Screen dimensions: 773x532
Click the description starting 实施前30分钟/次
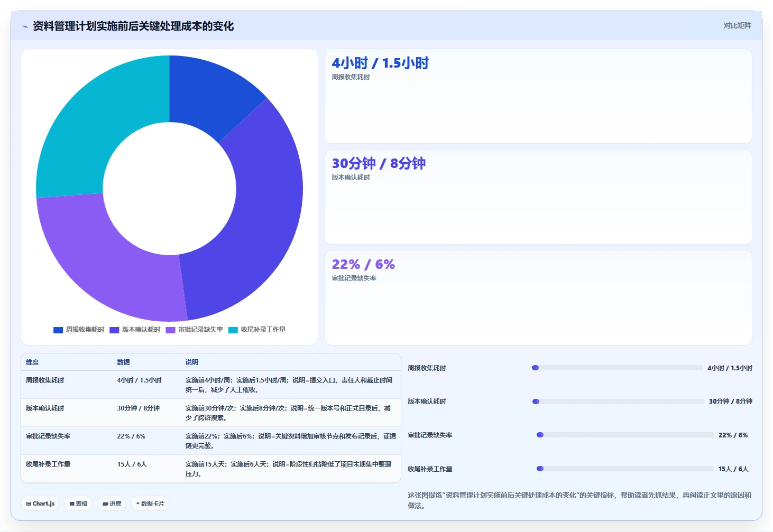click(288, 413)
